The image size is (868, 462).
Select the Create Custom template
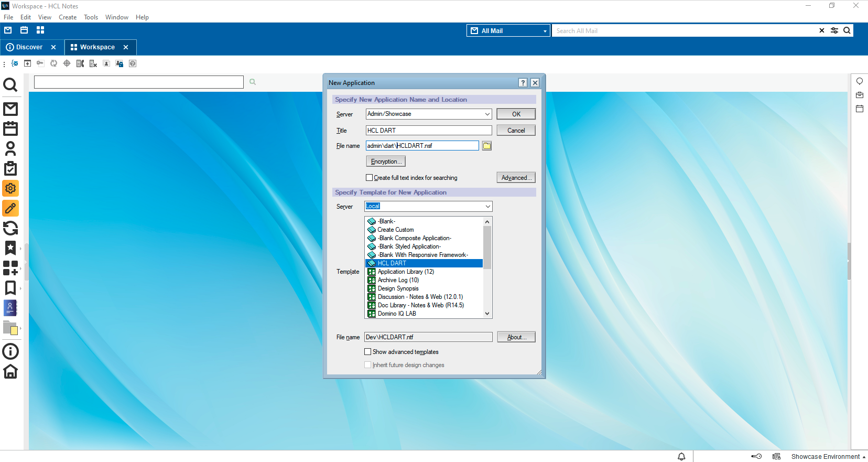coord(424,230)
